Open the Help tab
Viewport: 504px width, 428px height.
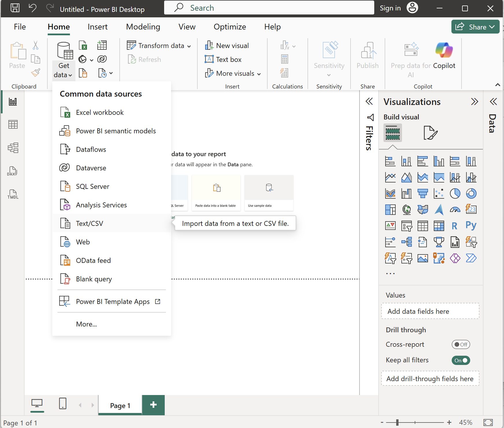click(x=272, y=27)
